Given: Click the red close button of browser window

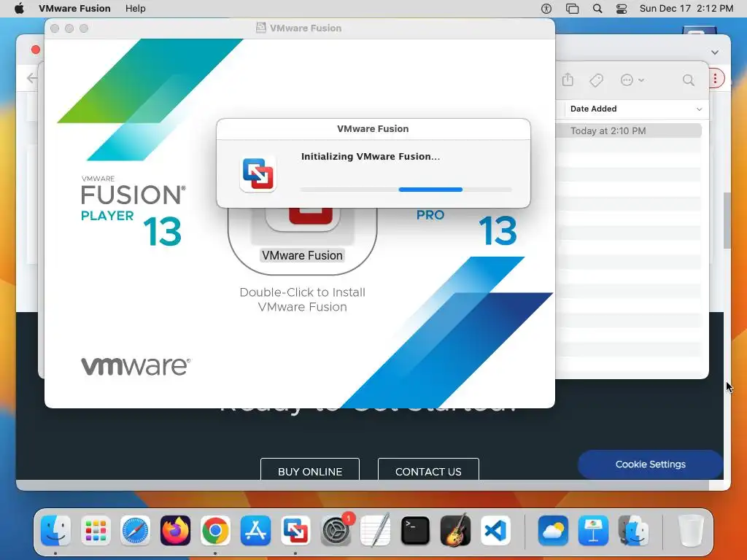Looking at the screenshot, I should pyautogui.click(x=35, y=50).
